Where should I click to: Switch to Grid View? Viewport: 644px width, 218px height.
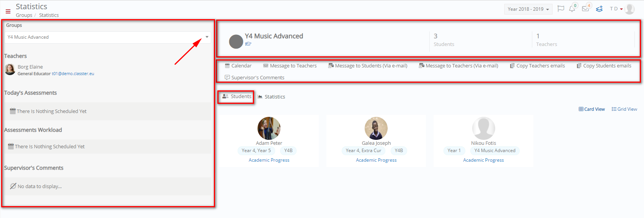(624, 109)
